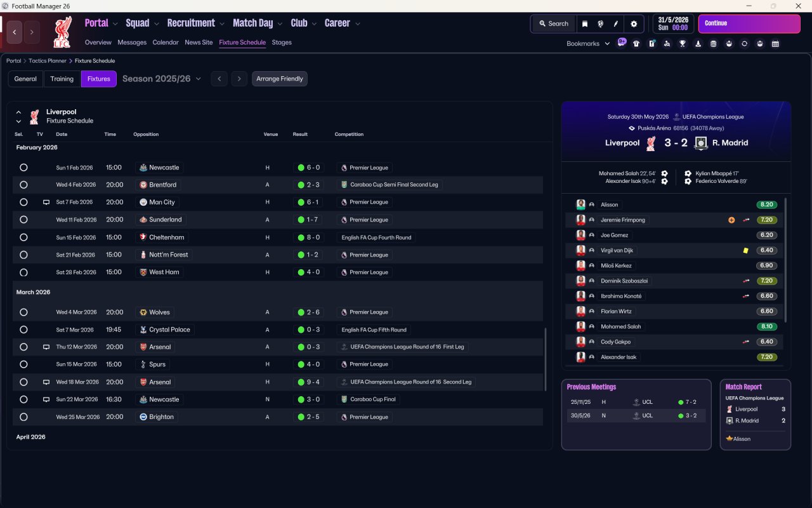Click the substitution arrows icon on Cody Gakpo's row

[747, 342]
